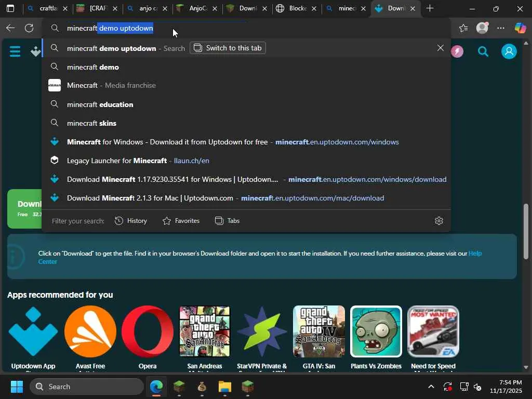Open 'Legacy Launcher for Minecraft' suggestion

[x=246, y=161]
